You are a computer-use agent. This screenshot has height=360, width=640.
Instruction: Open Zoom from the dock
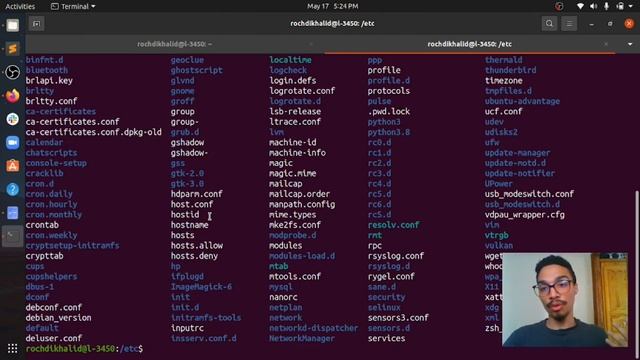pyautogui.click(x=13, y=142)
